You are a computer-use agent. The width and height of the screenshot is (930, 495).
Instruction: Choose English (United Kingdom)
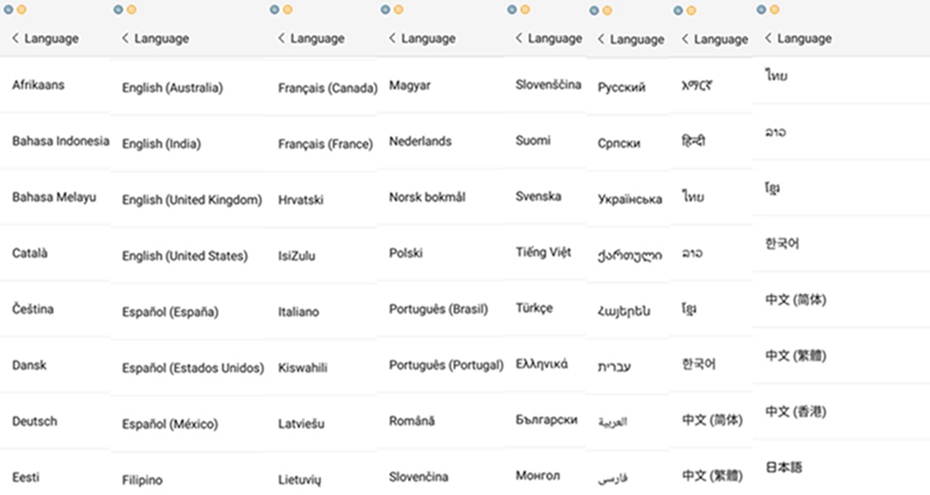coord(191,200)
